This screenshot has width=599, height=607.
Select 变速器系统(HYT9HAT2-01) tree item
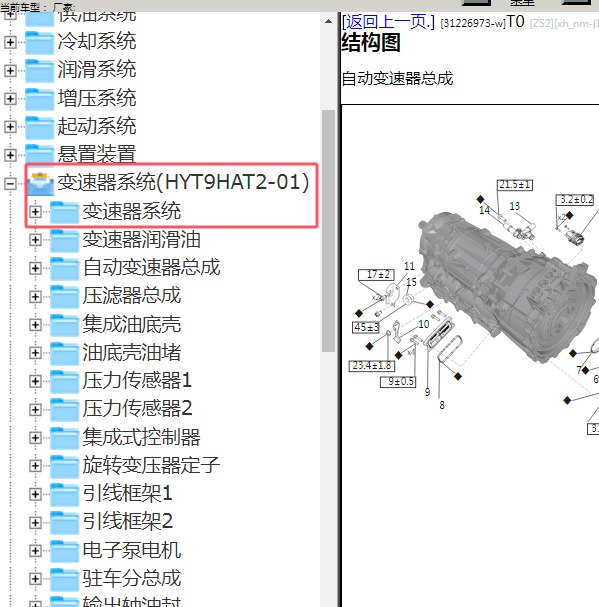(183, 182)
